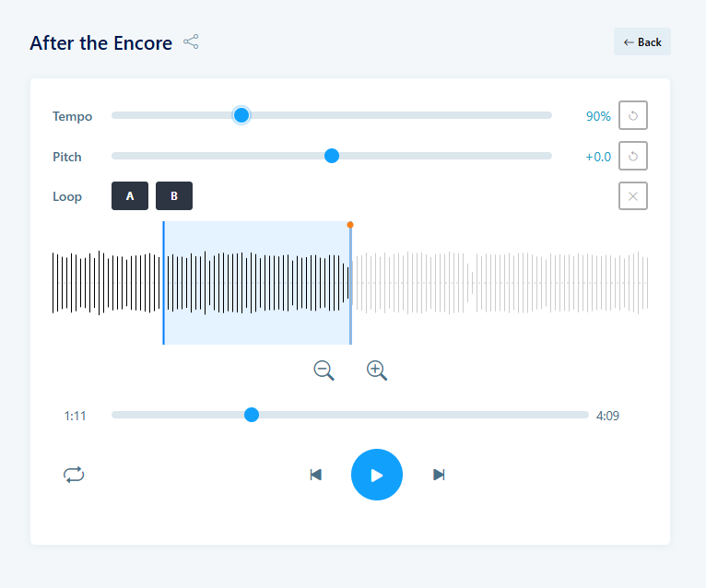Start playback with the play button

(x=377, y=475)
